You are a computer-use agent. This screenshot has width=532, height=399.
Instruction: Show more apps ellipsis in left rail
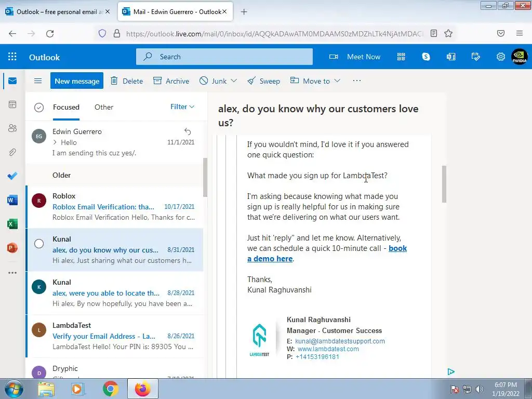(x=12, y=273)
